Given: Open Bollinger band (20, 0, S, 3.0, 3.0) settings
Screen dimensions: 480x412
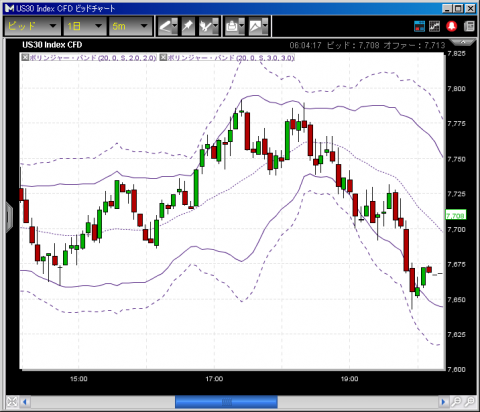Looking at the screenshot, I should click(231, 58).
